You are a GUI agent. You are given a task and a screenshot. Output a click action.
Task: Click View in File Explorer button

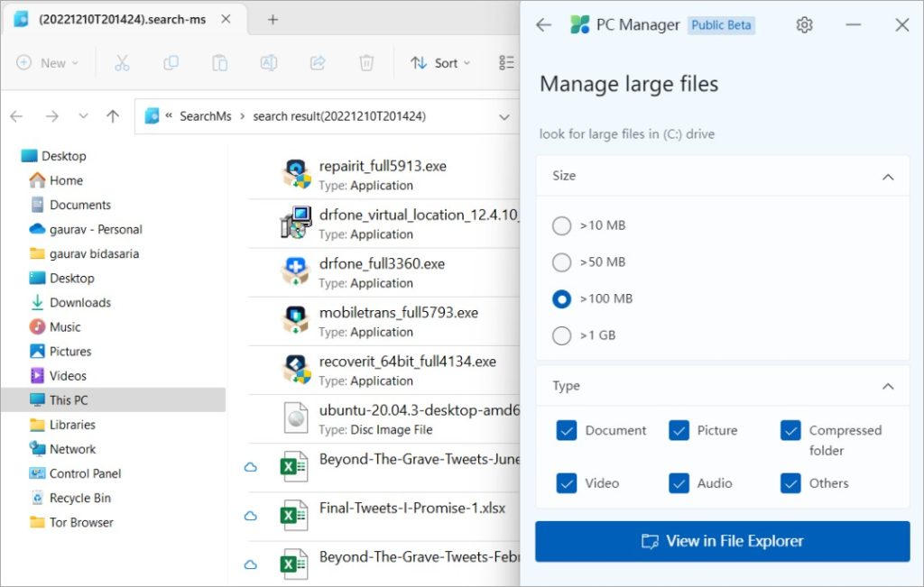pos(722,541)
